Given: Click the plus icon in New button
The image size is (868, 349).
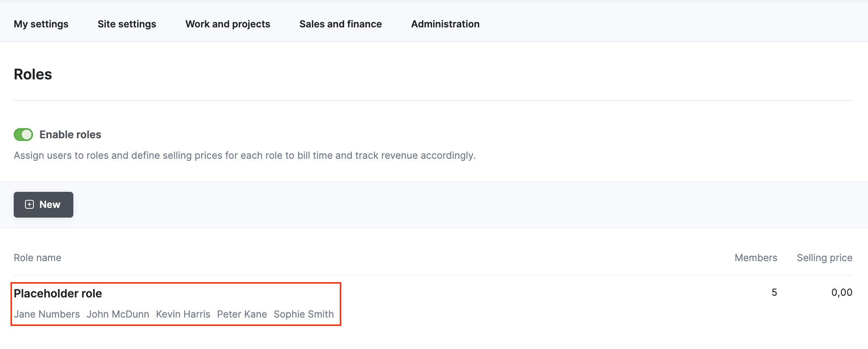Looking at the screenshot, I should click(29, 205).
